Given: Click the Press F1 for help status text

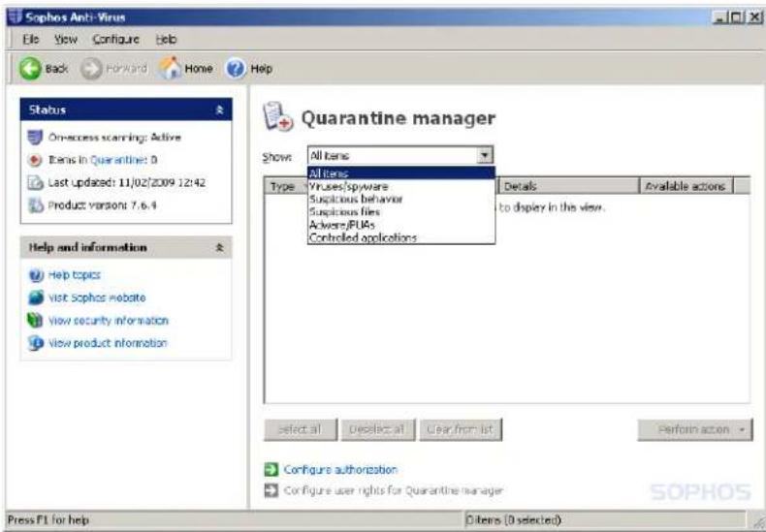Looking at the screenshot, I should point(48,520).
